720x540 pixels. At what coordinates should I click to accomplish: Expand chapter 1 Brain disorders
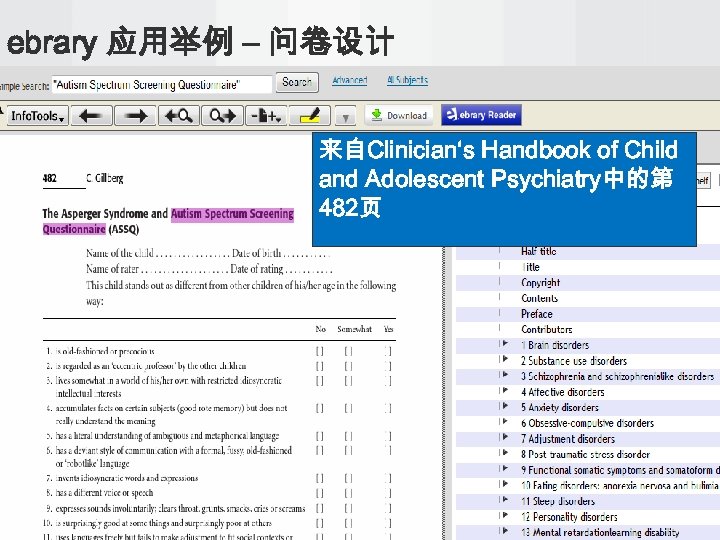(505, 343)
